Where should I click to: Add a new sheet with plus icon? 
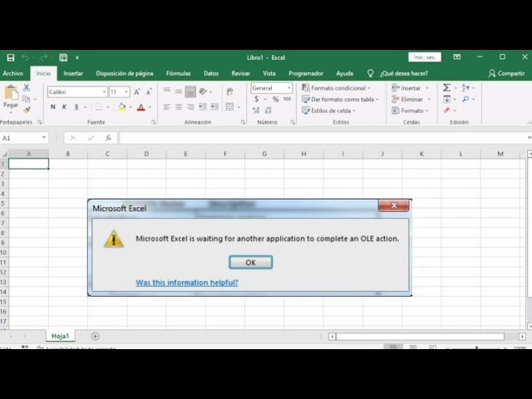pyautogui.click(x=95, y=336)
